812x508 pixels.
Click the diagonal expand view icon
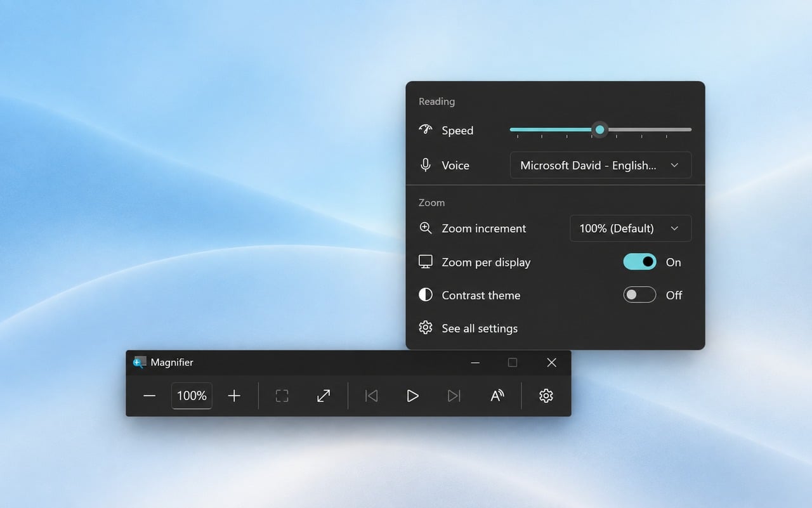324,396
